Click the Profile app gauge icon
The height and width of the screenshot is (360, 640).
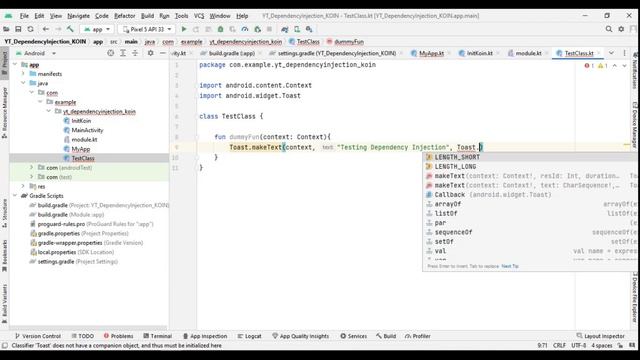245,29
